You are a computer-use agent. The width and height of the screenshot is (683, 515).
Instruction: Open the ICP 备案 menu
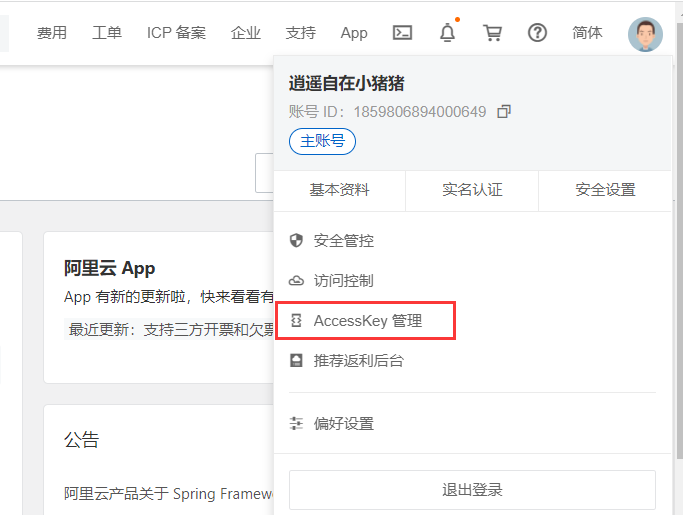point(176,33)
